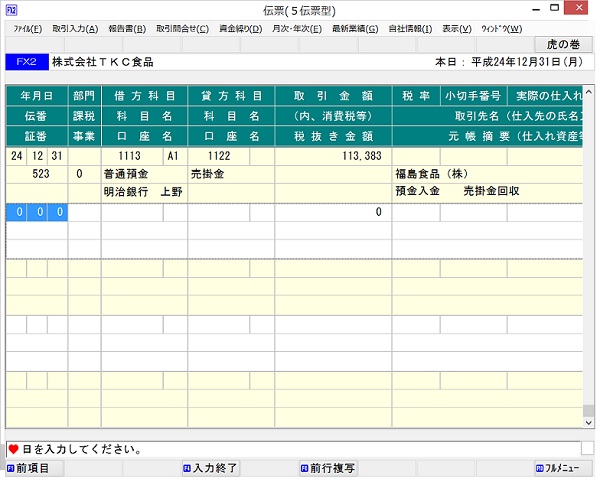Select the highlighted year field showing 0
The width and height of the screenshot is (600, 482).
pyautogui.click(x=16, y=212)
